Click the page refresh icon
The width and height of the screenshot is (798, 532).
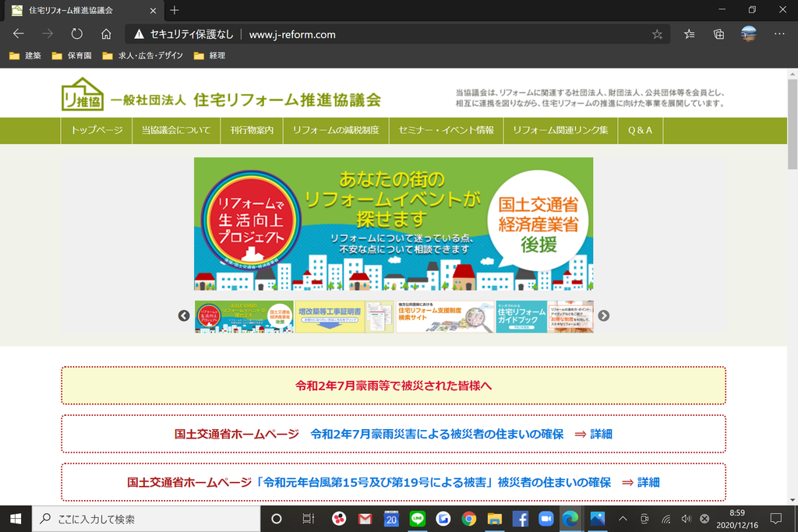(76, 33)
